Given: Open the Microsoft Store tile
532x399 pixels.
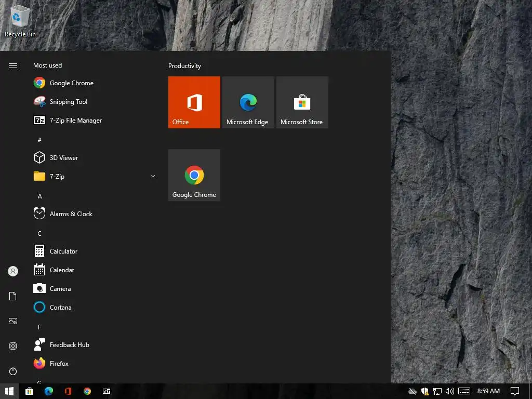Looking at the screenshot, I should (302, 102).
